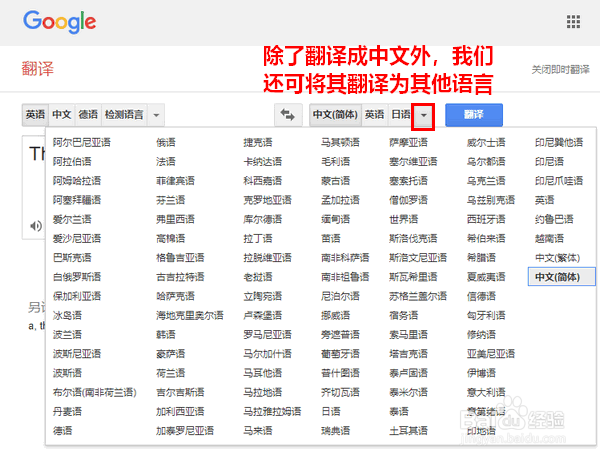Select 检测语言 source tab
Viewport: 600px width, 460px height.
click(124, 115)
